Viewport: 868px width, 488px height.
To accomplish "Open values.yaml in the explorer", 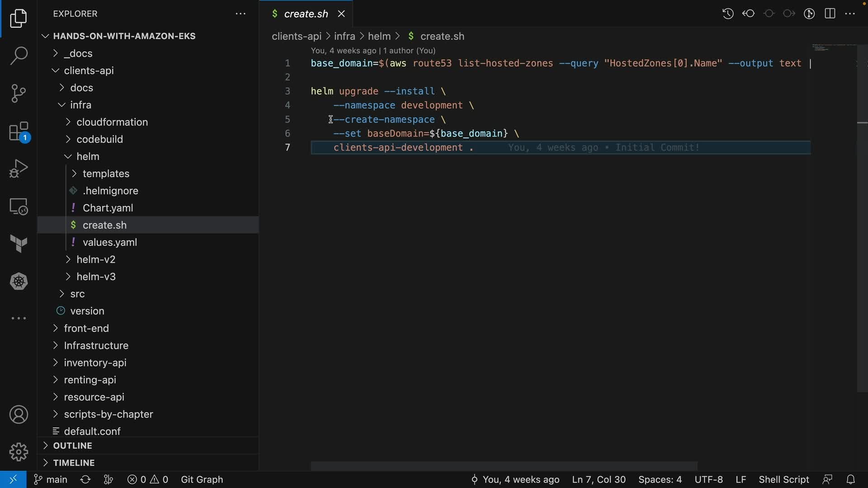I will (x=110, y=242).
